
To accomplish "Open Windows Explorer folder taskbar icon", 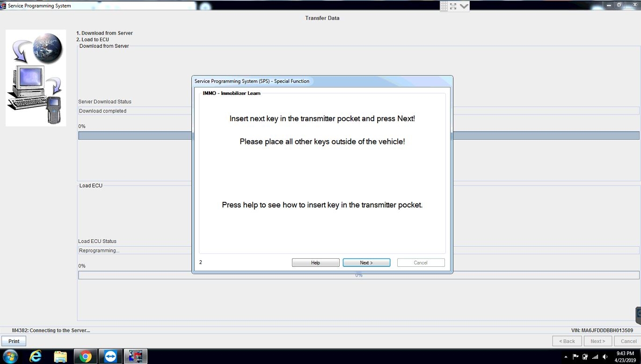I will (x=60, y=357).
